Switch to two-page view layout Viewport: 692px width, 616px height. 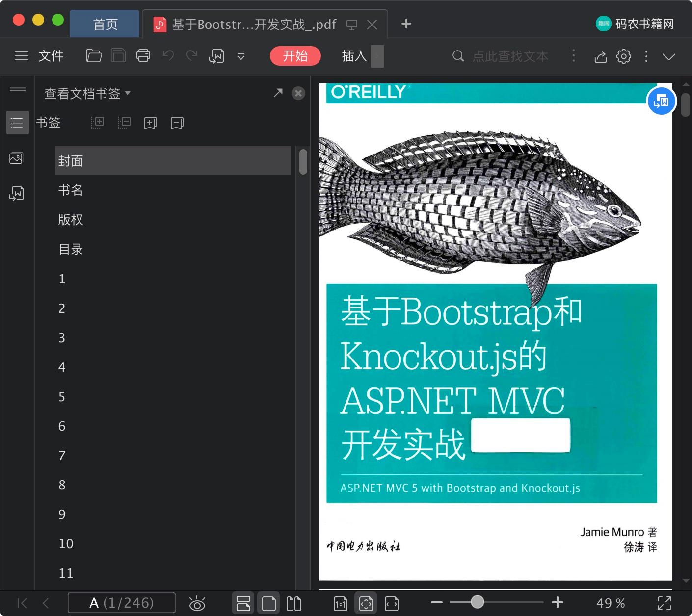pyautogui.click(x=293, y=603)
